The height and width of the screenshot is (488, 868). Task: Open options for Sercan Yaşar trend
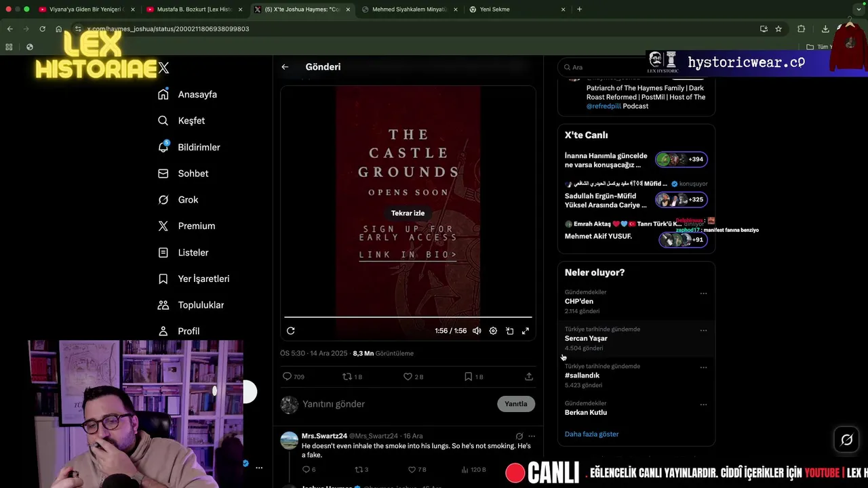[x=703, y=331]
